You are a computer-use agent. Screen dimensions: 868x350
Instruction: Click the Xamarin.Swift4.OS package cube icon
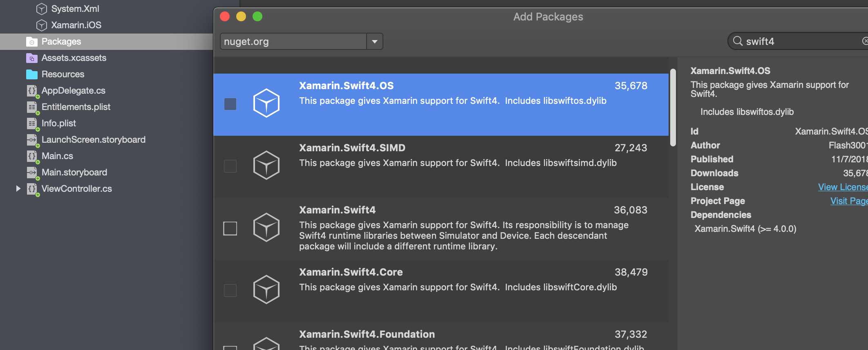pyautogui.click(x=266, y=103)
